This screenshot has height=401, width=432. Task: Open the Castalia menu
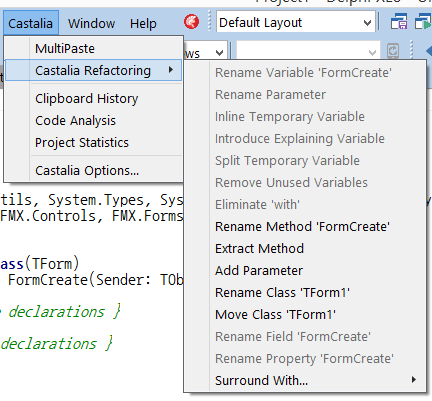pos(31,23)
